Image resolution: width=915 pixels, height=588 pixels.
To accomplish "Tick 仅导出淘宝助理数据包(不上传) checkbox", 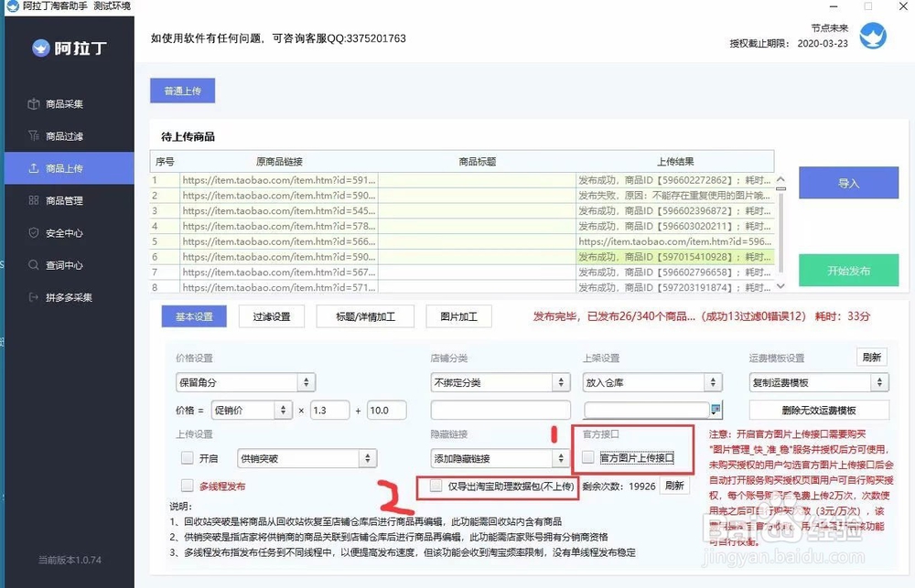I will click(436, 486).
